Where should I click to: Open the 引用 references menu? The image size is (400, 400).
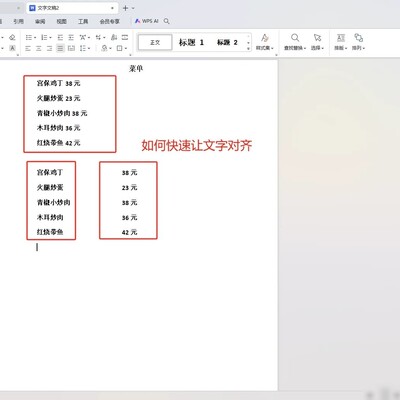click(x=18, y=21)
